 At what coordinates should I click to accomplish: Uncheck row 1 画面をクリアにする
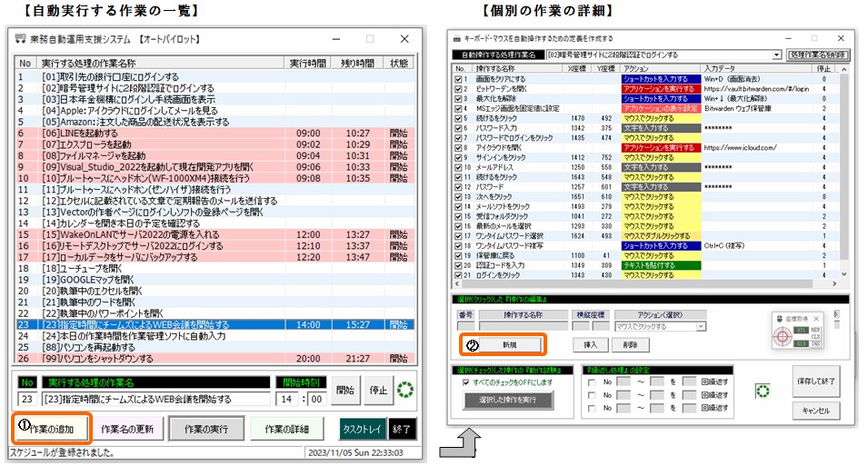[458, 79]
